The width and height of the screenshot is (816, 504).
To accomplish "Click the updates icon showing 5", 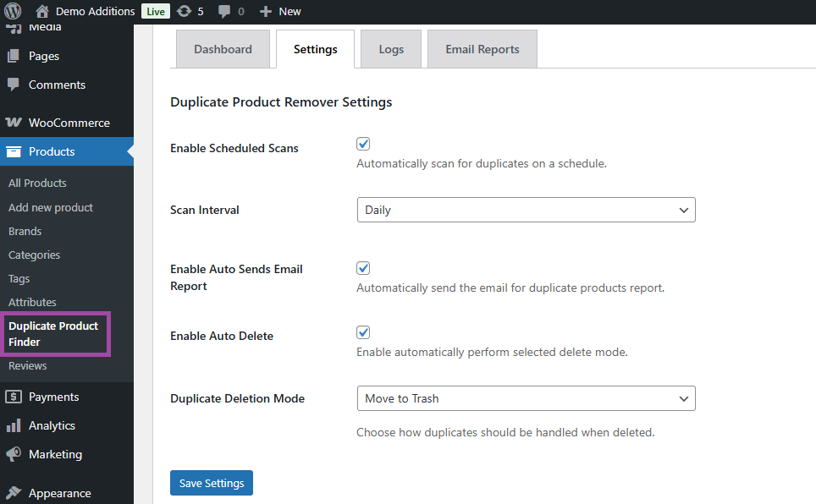I will (185, 12).
